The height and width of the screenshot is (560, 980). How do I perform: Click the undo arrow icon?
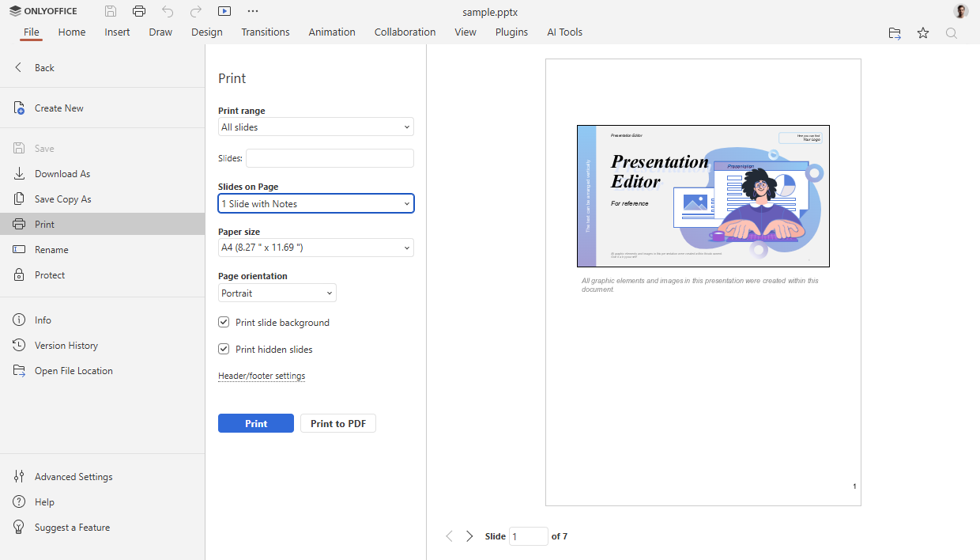[x=168, y=11]
